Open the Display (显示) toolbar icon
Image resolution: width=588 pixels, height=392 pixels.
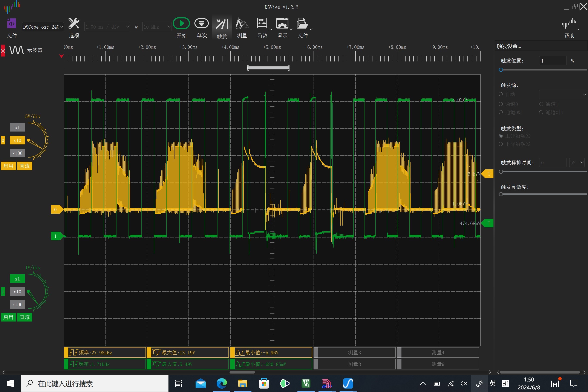(282, 24)
